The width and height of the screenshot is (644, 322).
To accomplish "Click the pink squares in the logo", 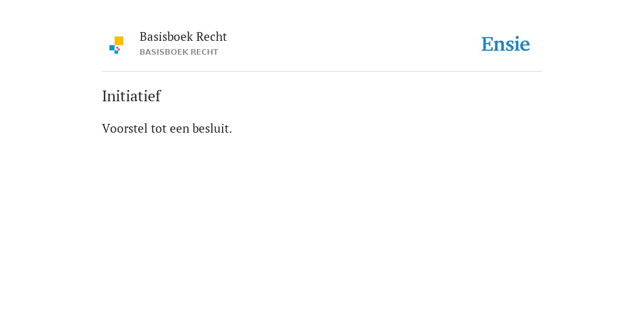I will coord(118,48).
